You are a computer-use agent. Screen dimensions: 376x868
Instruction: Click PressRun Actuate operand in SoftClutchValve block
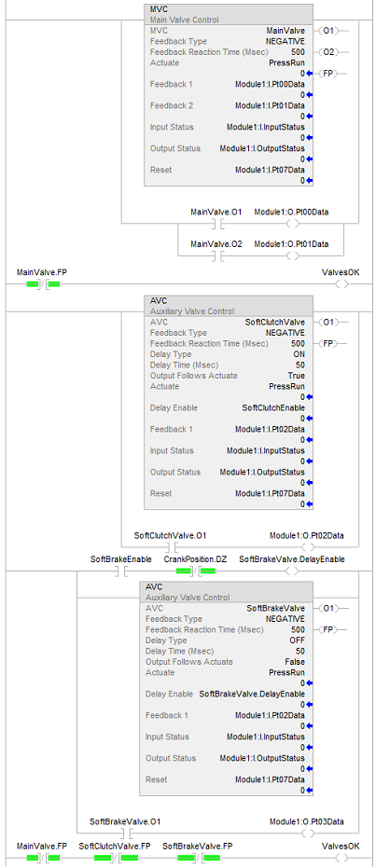[286, 386]
